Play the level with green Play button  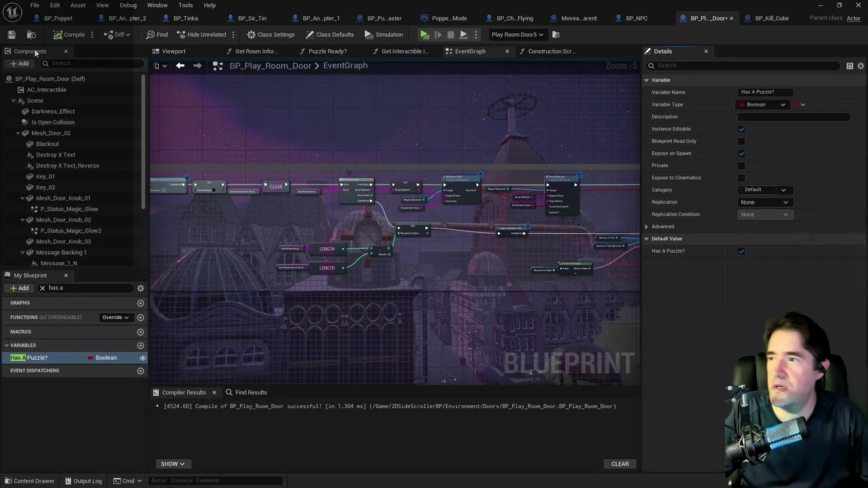click(x=425, y=35)
